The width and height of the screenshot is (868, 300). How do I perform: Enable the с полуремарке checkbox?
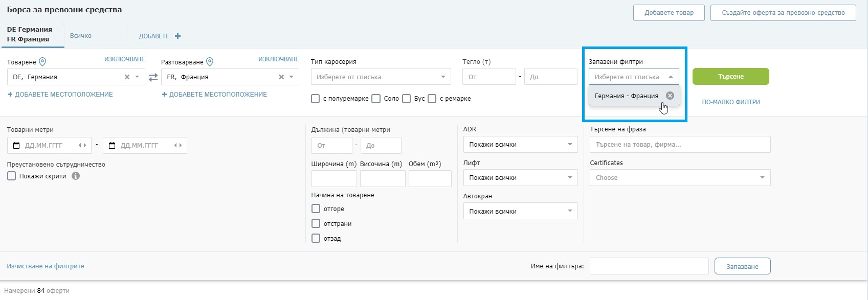pos(316,99)
